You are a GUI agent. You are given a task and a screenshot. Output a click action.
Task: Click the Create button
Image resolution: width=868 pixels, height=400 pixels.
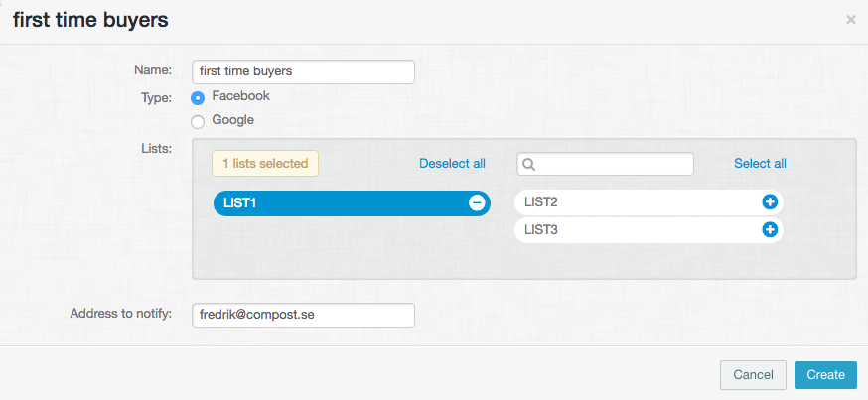[x=825, y=375]
